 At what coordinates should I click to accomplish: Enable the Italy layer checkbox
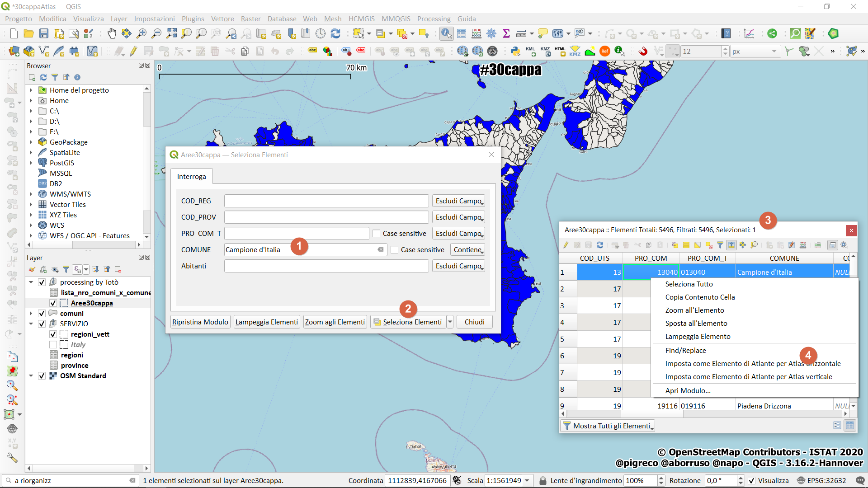53,345
